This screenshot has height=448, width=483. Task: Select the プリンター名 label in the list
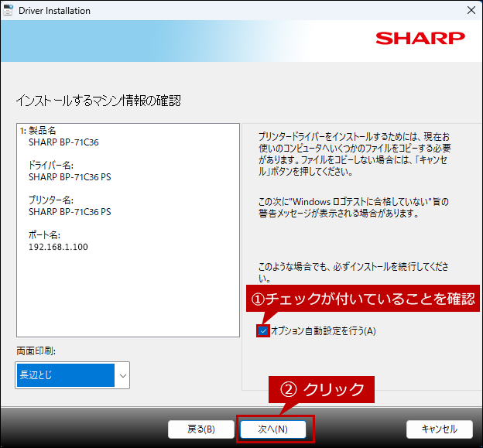pyautogui.click(x=50, y=200)
